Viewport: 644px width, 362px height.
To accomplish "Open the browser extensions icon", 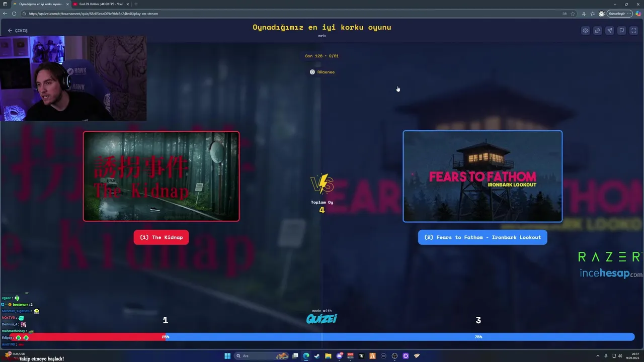I will [x=584, y=14].
